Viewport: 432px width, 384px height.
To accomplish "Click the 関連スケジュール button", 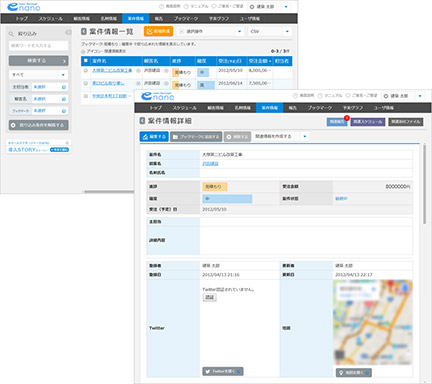I will (x=368, y=122).
